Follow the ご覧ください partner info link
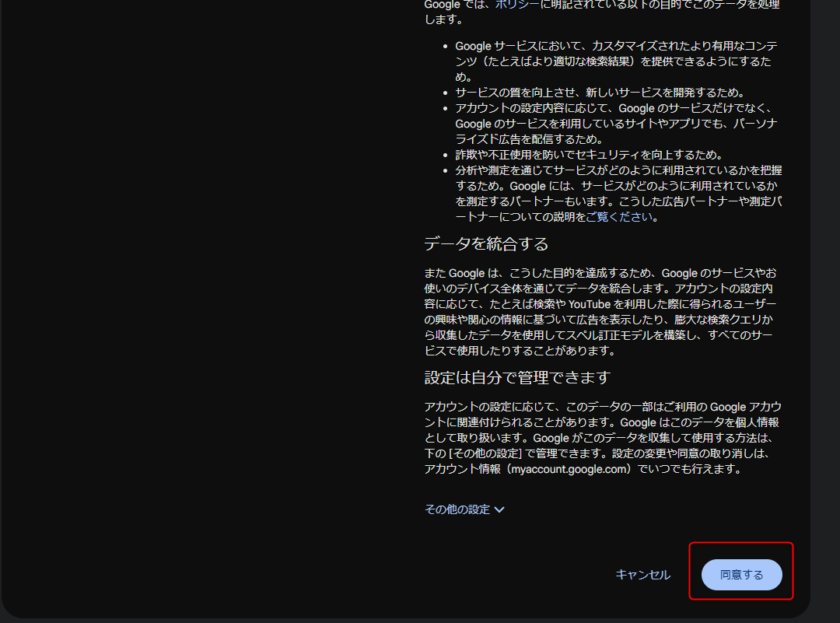 coord(621,217)
